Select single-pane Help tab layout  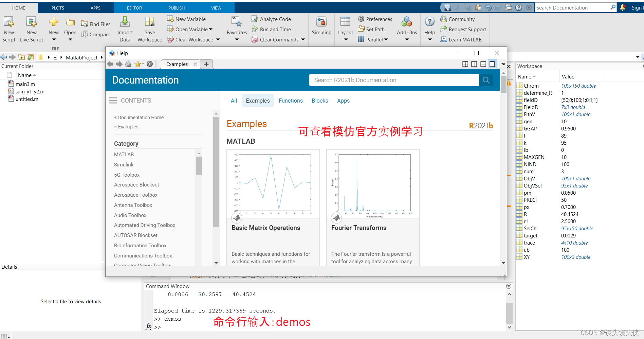click(492, 64)
